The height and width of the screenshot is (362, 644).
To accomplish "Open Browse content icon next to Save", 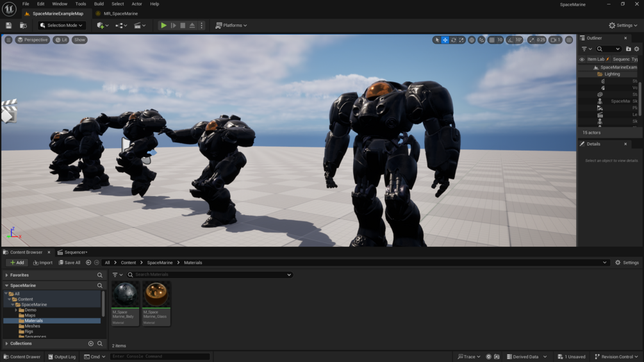I will [24, 26].
